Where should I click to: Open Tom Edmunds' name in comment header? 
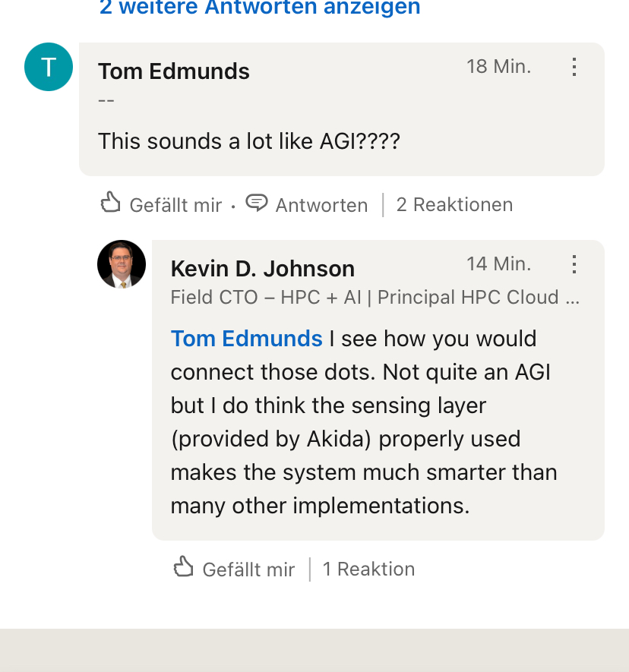pyautogui.click(x=174, y=71)
